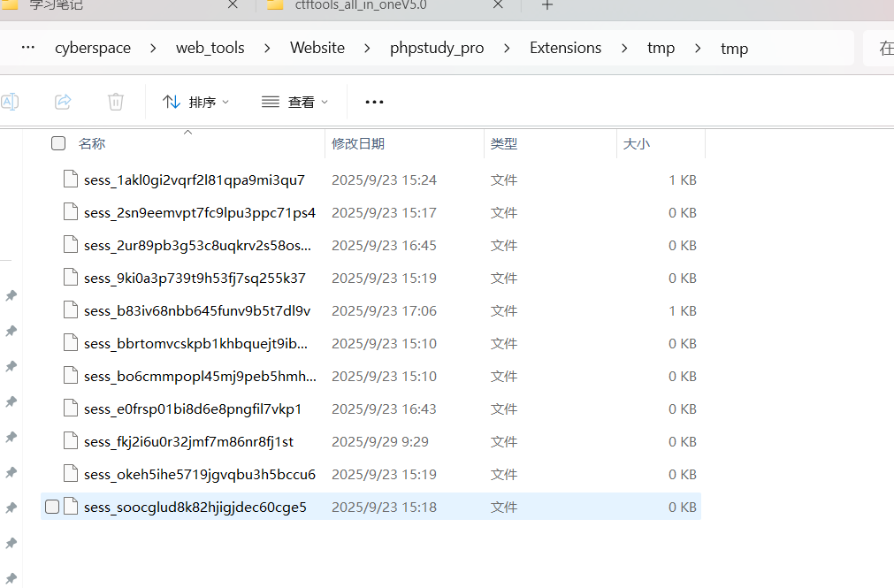Navigate to web_tools in breadcrumb

[210, 48]
